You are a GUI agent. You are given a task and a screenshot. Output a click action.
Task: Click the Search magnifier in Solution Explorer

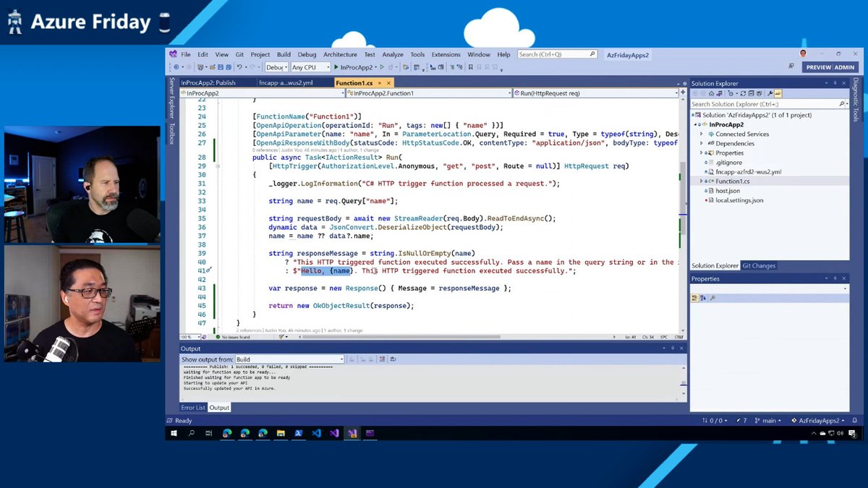coord(842,104)
